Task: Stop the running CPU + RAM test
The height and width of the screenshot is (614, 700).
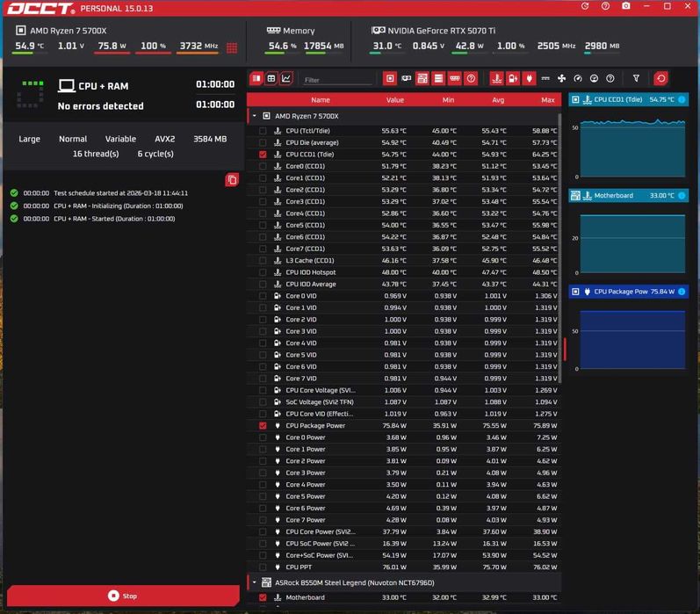Action: coord(123,596)
